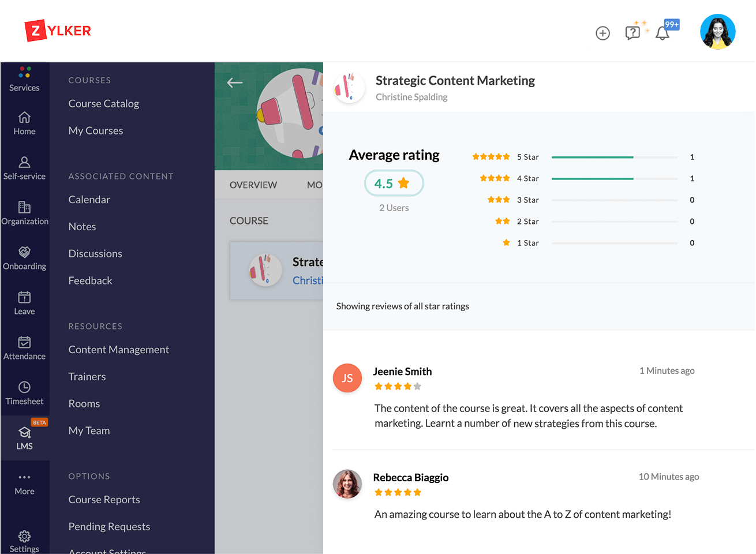Image resolution: width=756 pixels, height=554 pixels.
Task: Open notifications bell with 99+ badge
Action: [663, 33]
